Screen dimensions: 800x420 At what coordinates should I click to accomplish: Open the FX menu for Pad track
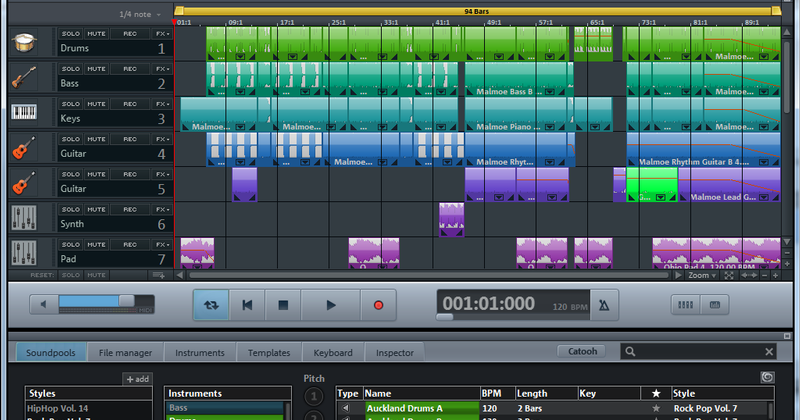(x=163, y=244)
